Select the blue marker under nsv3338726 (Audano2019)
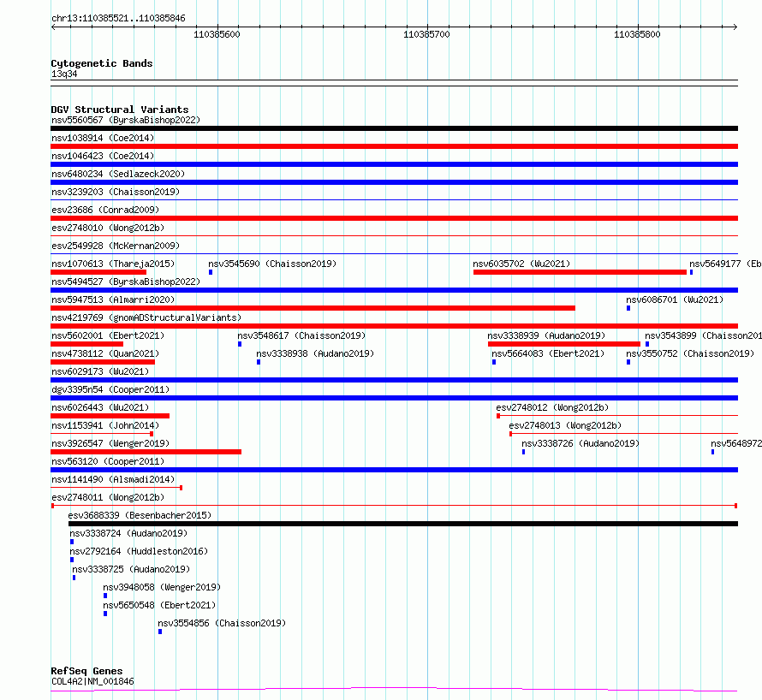The width and height of the screenshot is (762, 700). [523, 452]
